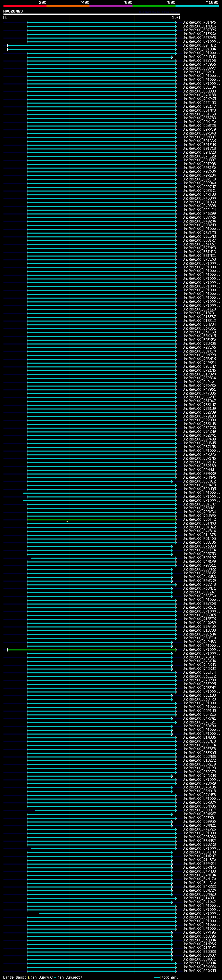Open hit UniRef100_A5HMP6
Image resolution: width=222 pixels, height=980 pixels.
(199, 477)
